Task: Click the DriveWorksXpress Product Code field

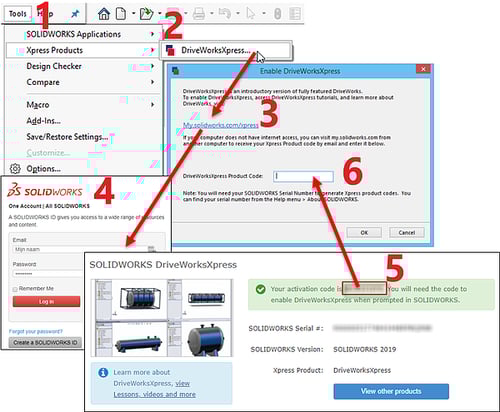Action: [x=303, y=176]
